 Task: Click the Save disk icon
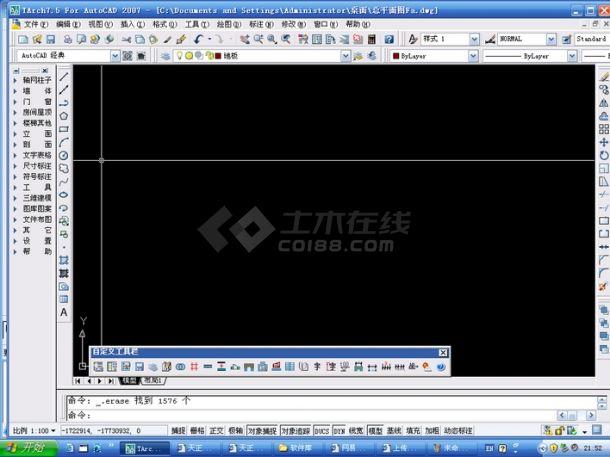click(51, 39)
